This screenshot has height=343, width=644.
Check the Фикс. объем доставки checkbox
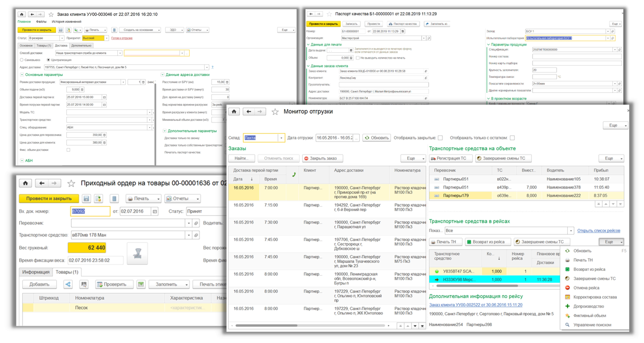click(x=69, y=150)
